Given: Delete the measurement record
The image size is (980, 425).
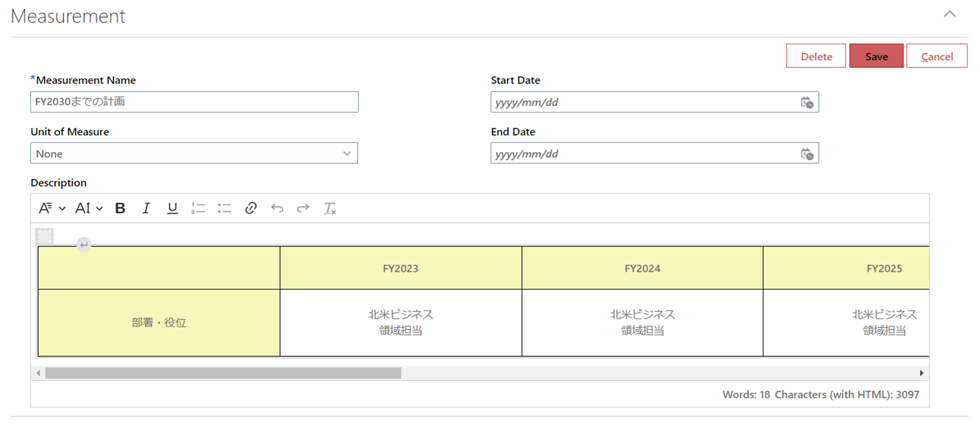Looking at the screenshot, I should coord(816,56).
